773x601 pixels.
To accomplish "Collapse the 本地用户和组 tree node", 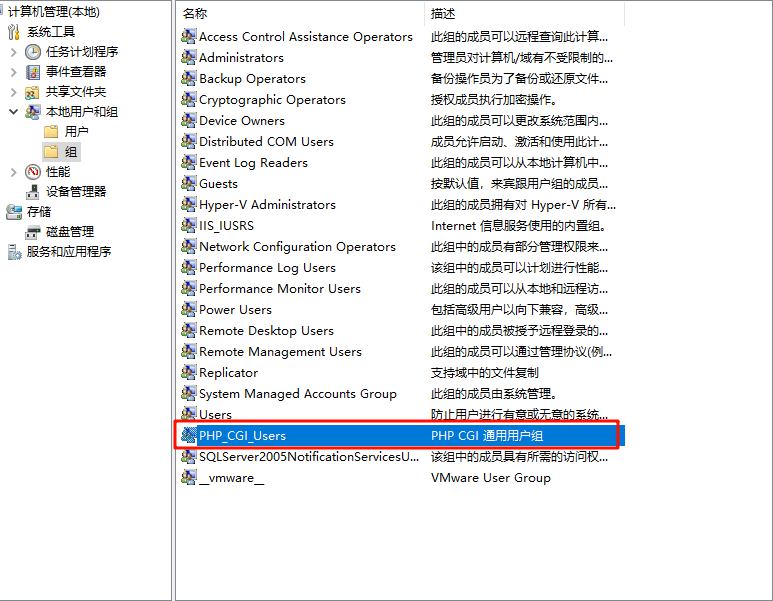I will tap(13, 112).
